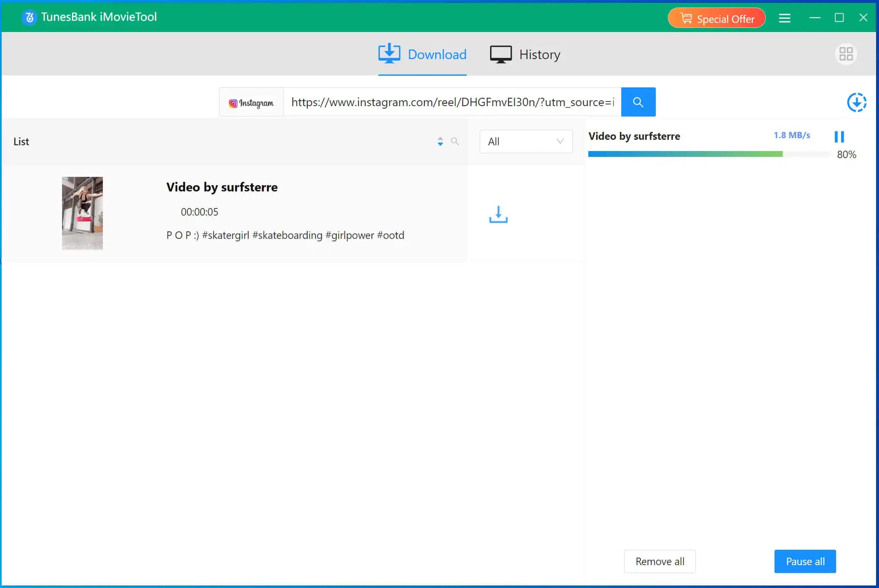This screenshot has width=879, height=588.
Task: Open the Instagram site selector
Action: [251, 102]
